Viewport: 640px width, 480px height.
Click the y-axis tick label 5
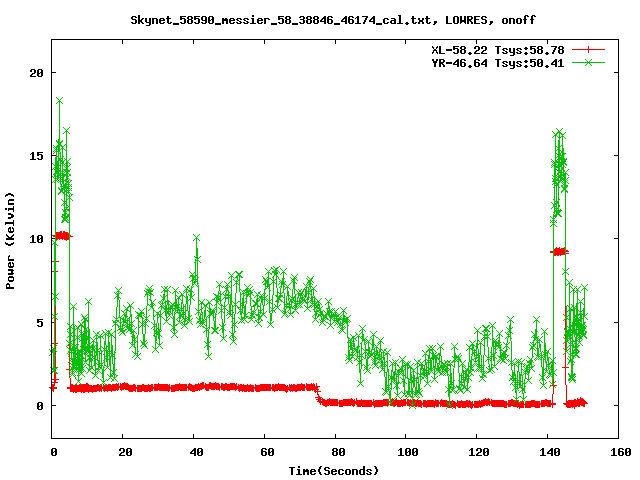click(x=40, y=323)
